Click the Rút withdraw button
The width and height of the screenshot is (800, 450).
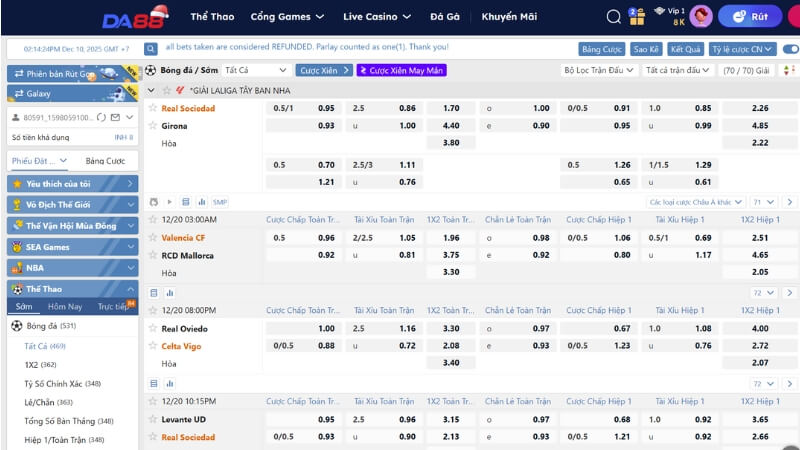[750, 17]
